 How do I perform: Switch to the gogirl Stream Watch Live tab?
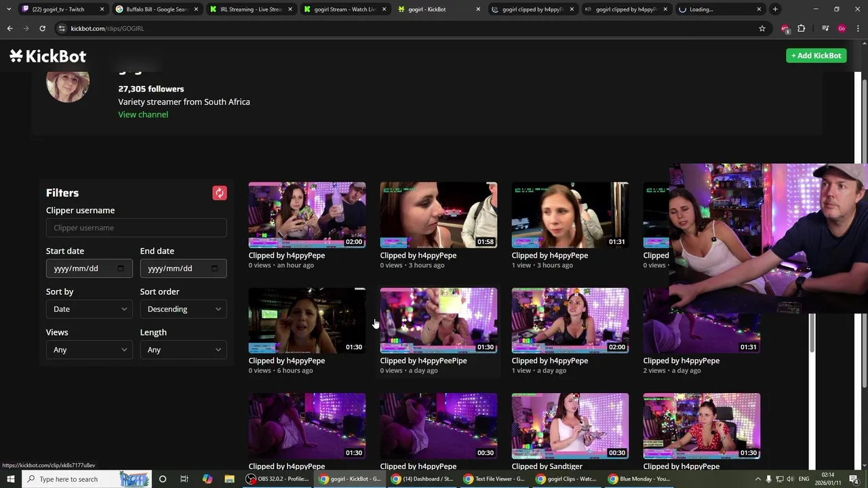pyautogui.click(x=343, y=9)
